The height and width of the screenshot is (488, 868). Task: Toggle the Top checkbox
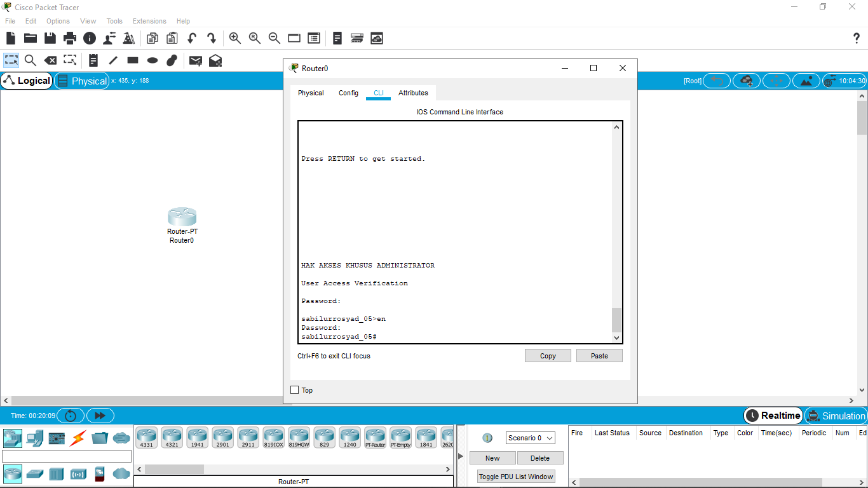click(294, 390)
